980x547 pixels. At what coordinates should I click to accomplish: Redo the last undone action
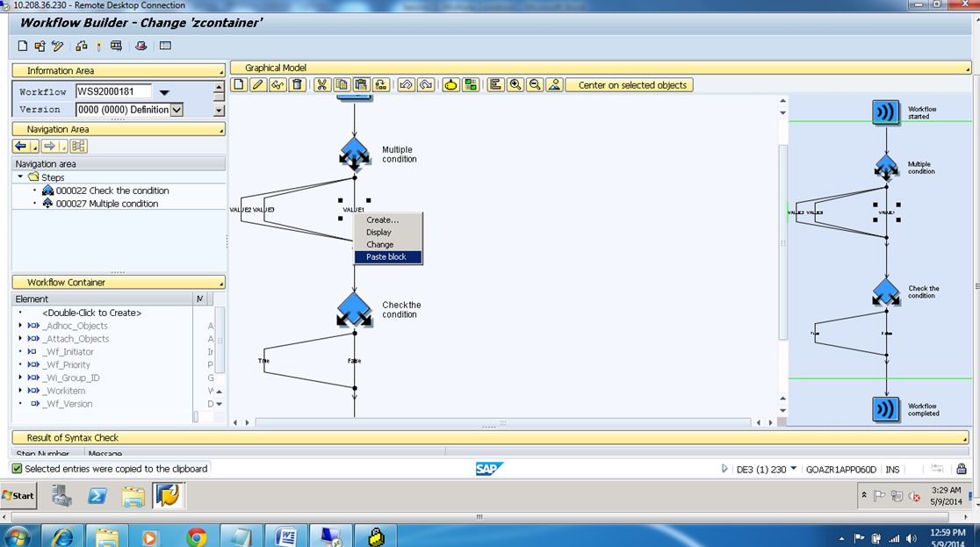(426, 84)
